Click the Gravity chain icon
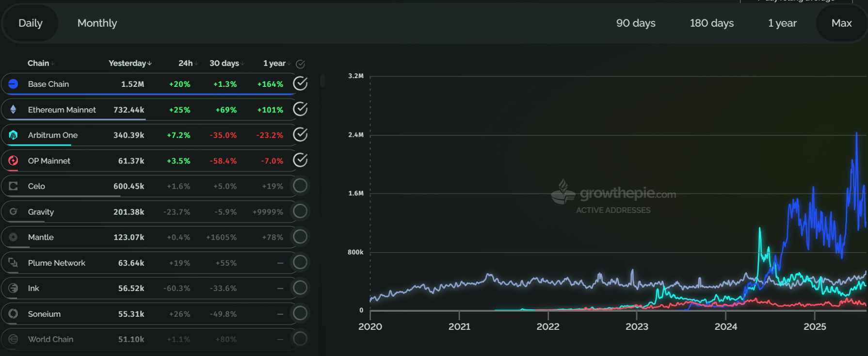The width and height of the screenshot is (868, 356). coord(14,211)
